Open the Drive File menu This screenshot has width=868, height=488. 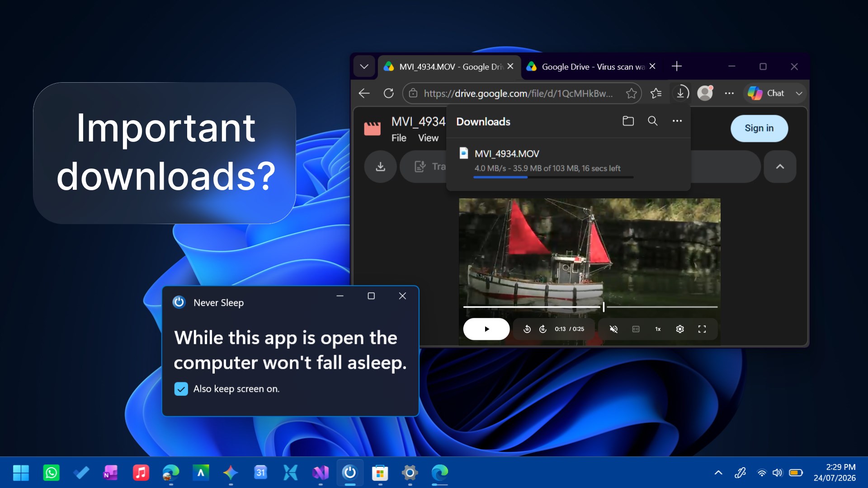[x=399, y=138]
